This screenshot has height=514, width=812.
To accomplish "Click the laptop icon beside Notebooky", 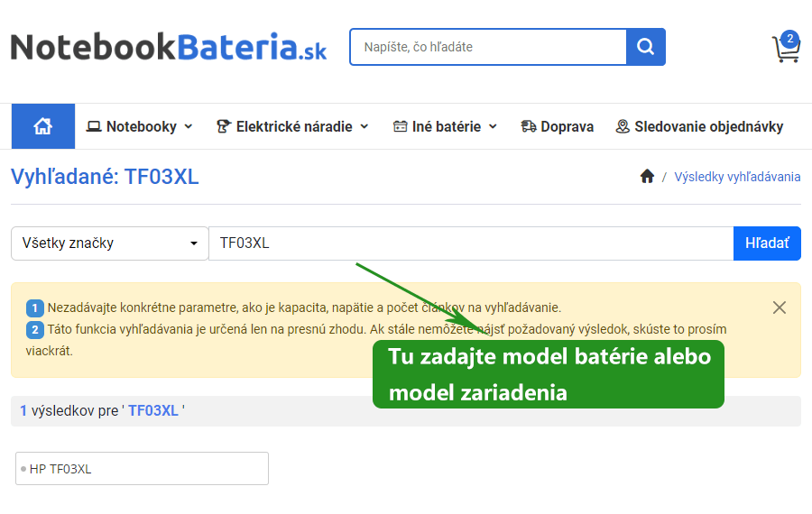I will [x=94, y=126].
